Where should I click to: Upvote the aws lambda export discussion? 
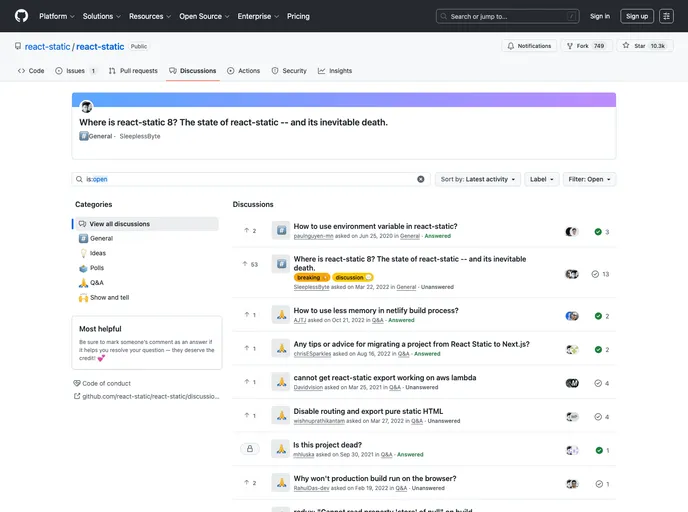tap(250, 382)
